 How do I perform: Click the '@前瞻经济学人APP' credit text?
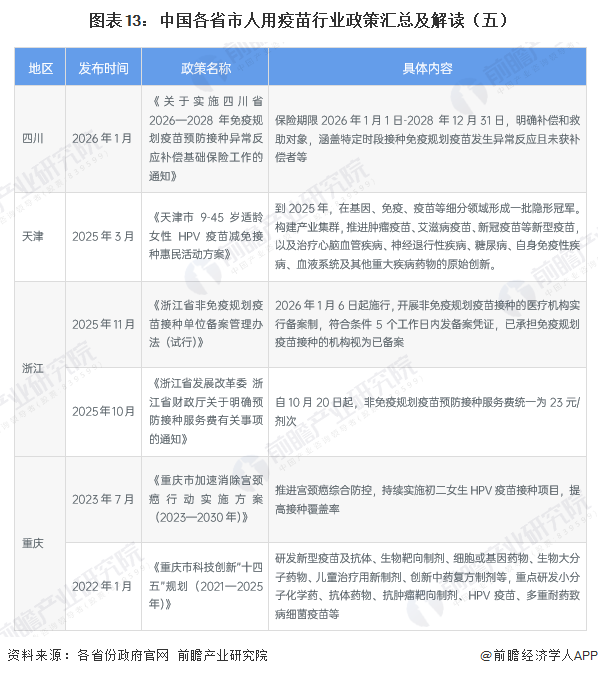(x=539, y=656)
